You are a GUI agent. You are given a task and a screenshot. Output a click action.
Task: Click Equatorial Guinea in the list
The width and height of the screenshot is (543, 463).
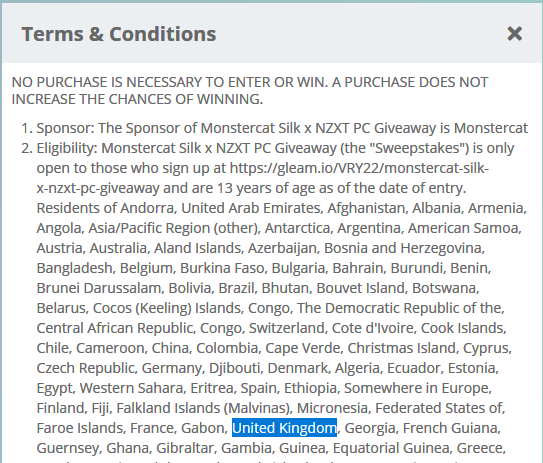coord(391,448)
